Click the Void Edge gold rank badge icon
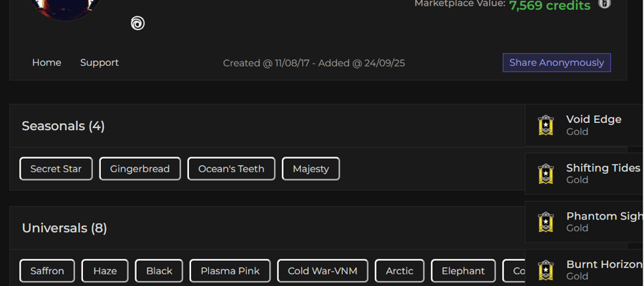This screenshot has height=286, width=644. click(545, 125)
